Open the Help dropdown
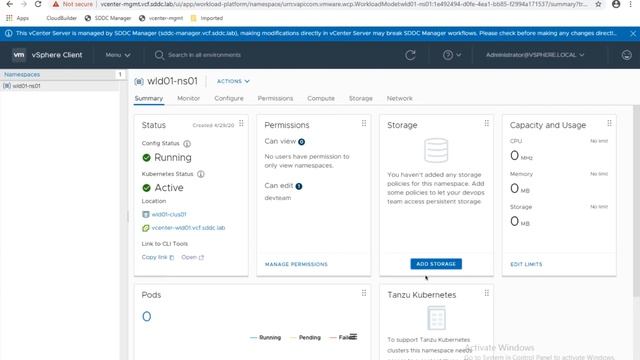640x360 pixels. coord(452,55)
